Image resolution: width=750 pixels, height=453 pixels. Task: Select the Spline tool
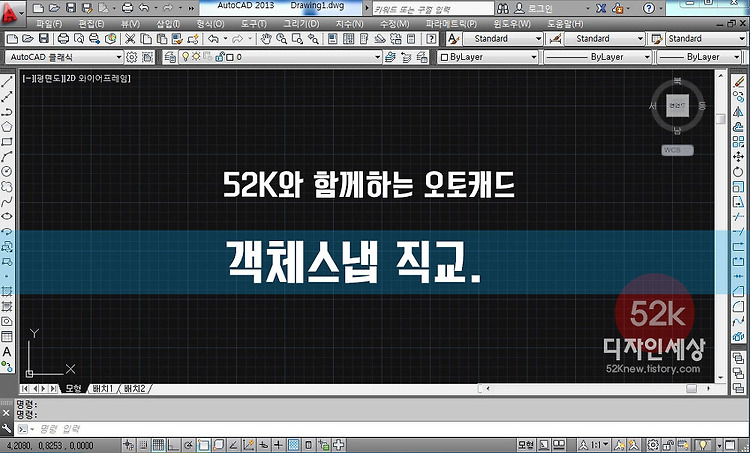7,201
